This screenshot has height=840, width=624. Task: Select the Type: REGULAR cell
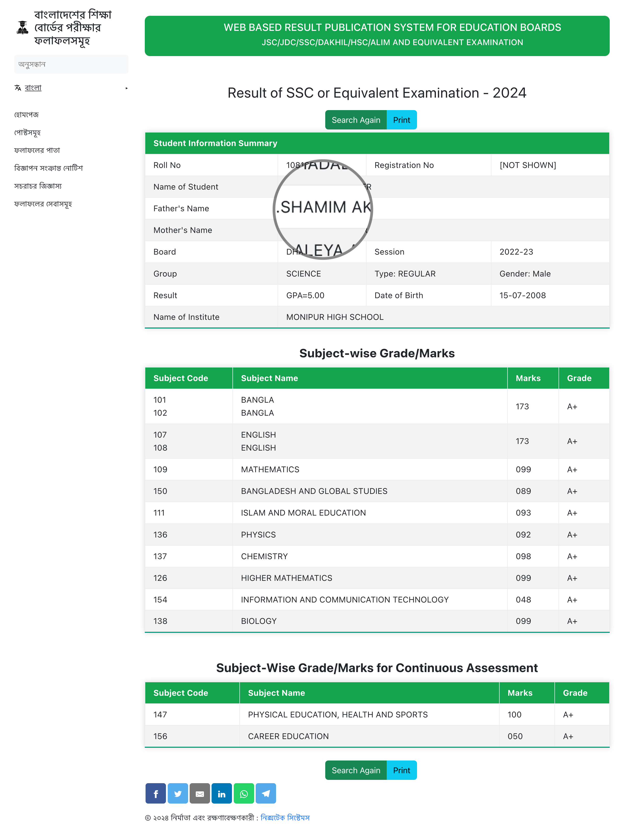coord(405,274)
